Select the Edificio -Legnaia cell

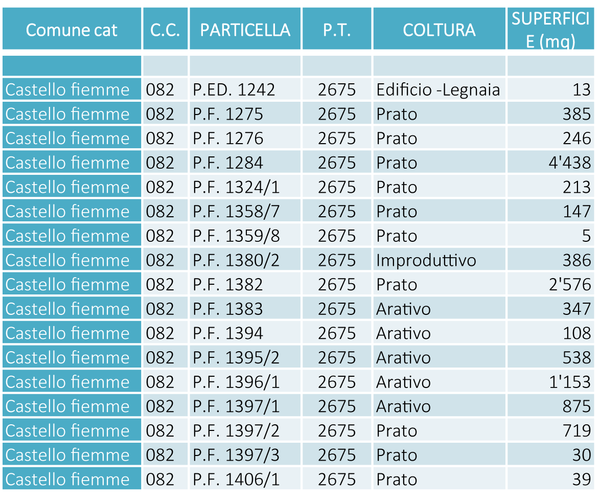(x=439, y=90)
